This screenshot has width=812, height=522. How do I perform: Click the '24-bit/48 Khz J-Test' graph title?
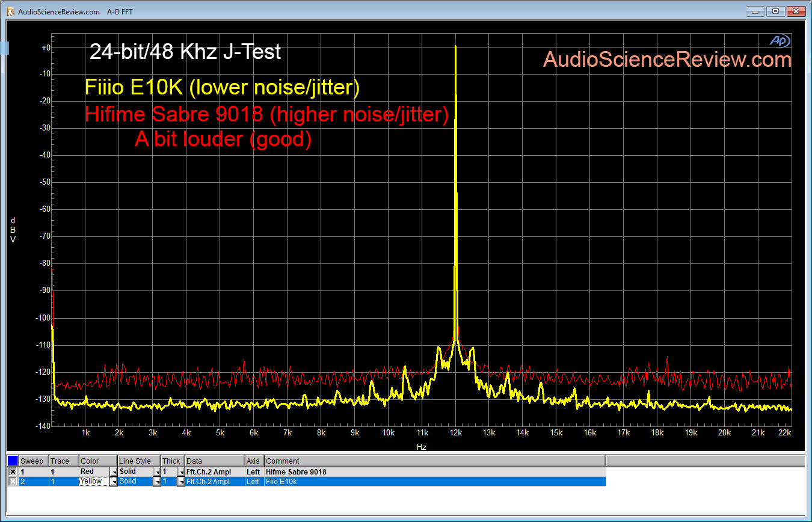pyautogui.click(x=185, y=52)
